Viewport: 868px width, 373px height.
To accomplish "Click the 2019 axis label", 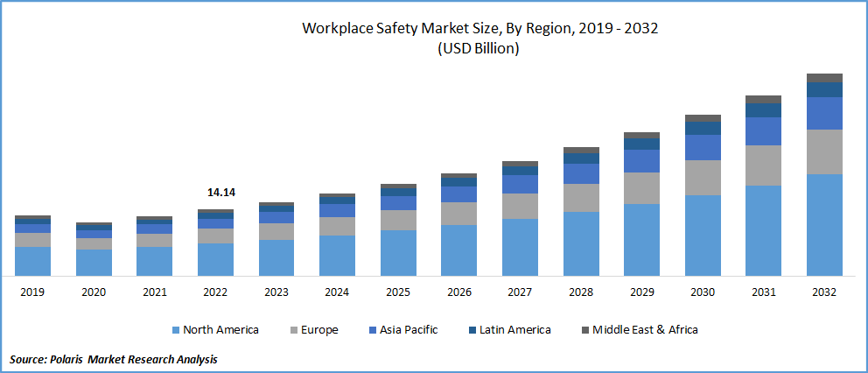I will tap(32, 292).
